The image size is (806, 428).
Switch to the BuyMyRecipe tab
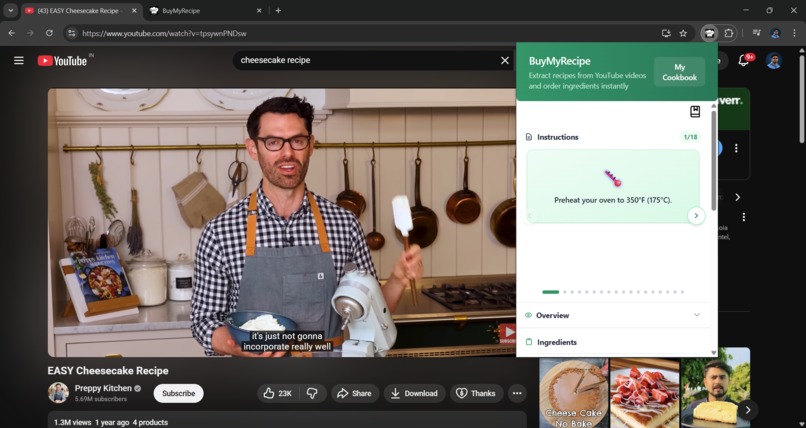(203, 10)
